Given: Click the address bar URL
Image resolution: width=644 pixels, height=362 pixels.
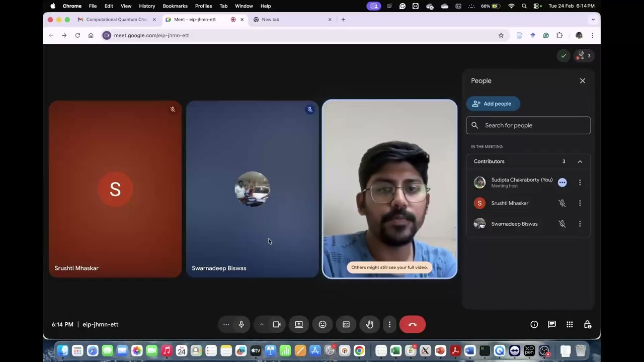Looking at the screenshot, I should click(x=151, y=35).
